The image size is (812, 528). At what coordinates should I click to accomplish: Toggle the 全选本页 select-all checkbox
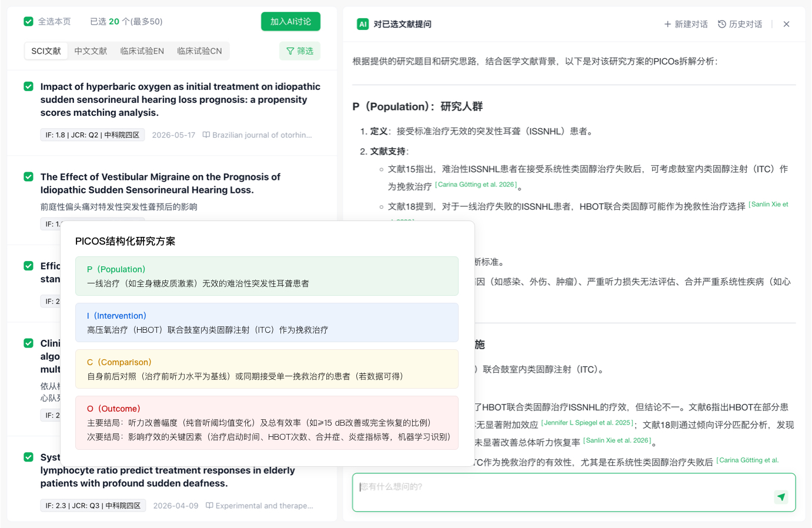tap(28, 22)
